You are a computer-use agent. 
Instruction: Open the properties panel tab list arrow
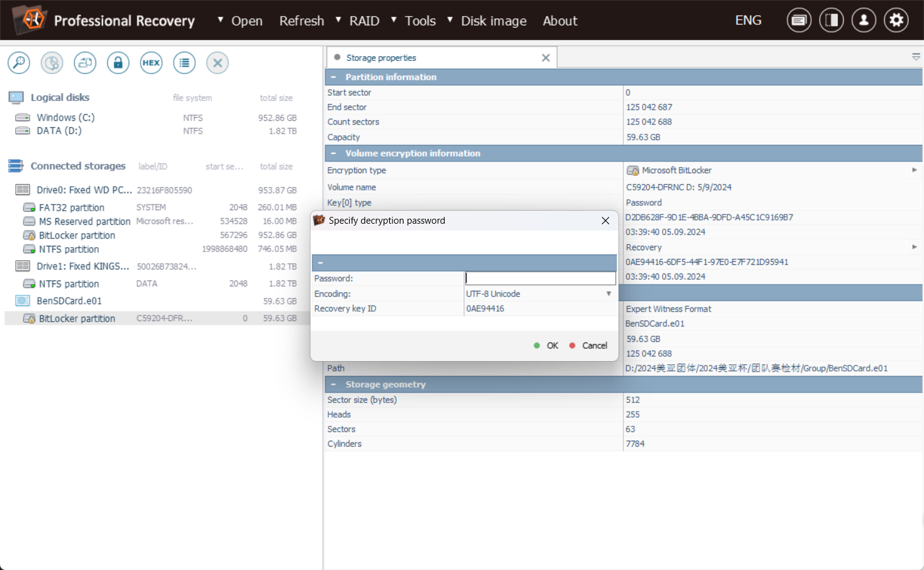[916, 57]
